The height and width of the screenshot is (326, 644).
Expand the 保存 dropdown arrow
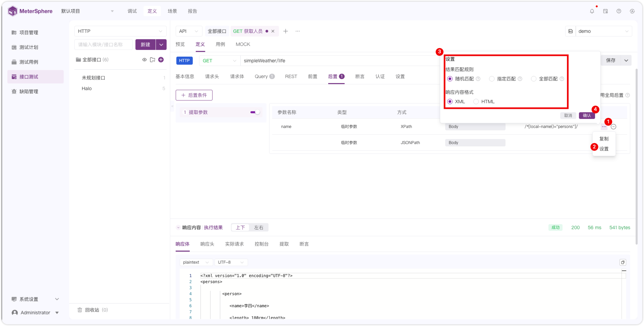point(626,60)
